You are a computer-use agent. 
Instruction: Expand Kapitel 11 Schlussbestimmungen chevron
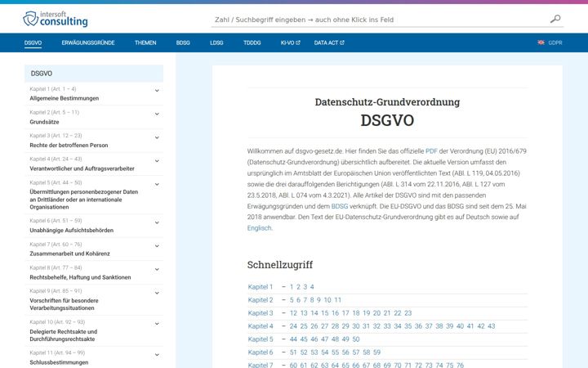coord(157,355)
